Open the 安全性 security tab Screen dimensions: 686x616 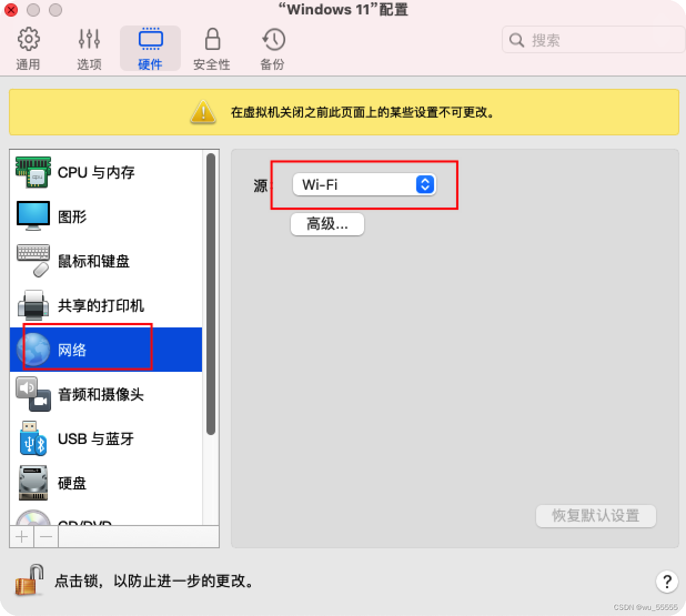[x=211, y=49]
